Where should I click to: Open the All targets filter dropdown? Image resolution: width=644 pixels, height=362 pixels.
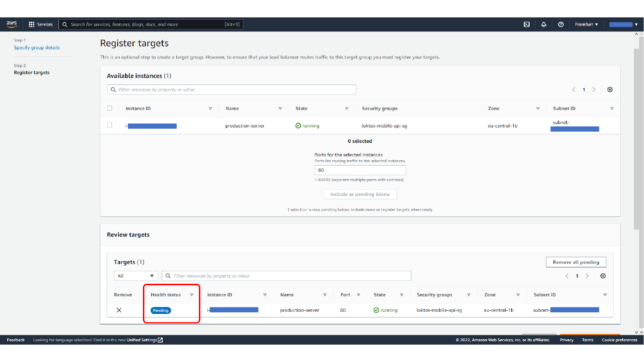click(x=136, y=276)
